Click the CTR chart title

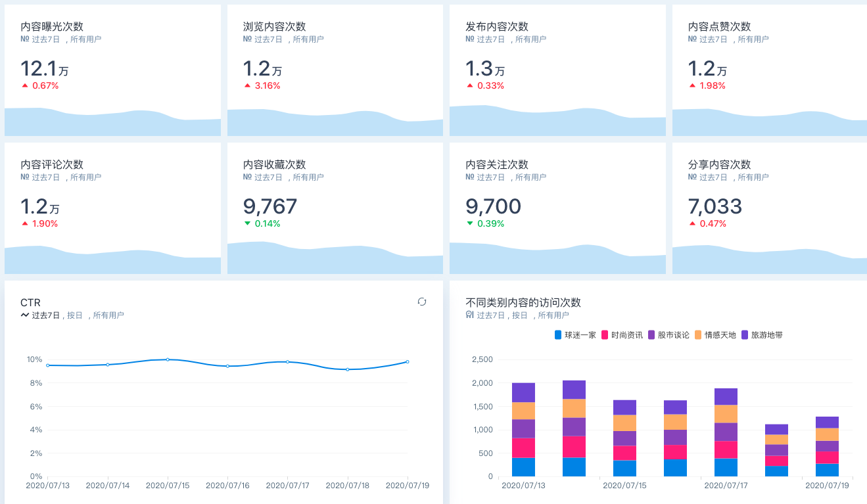31,303
